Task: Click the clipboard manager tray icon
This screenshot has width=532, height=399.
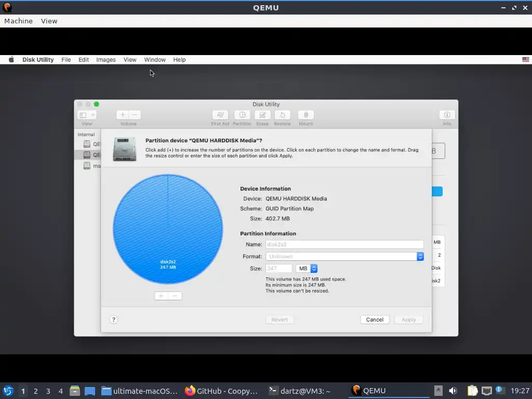Action: point(472,391)
